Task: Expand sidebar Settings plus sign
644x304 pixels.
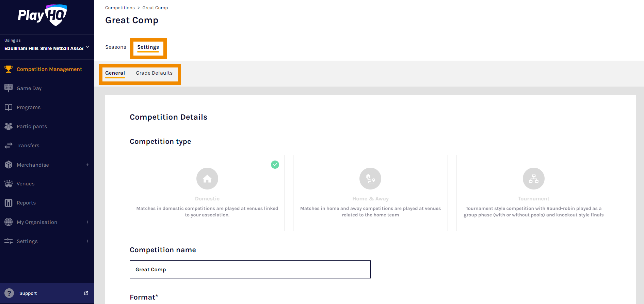Action: point(87,241)
